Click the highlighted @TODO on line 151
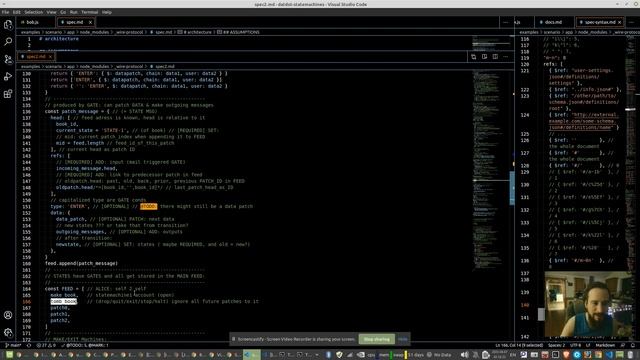The height and width of the screenshot is (360, 640). [148, 207]
